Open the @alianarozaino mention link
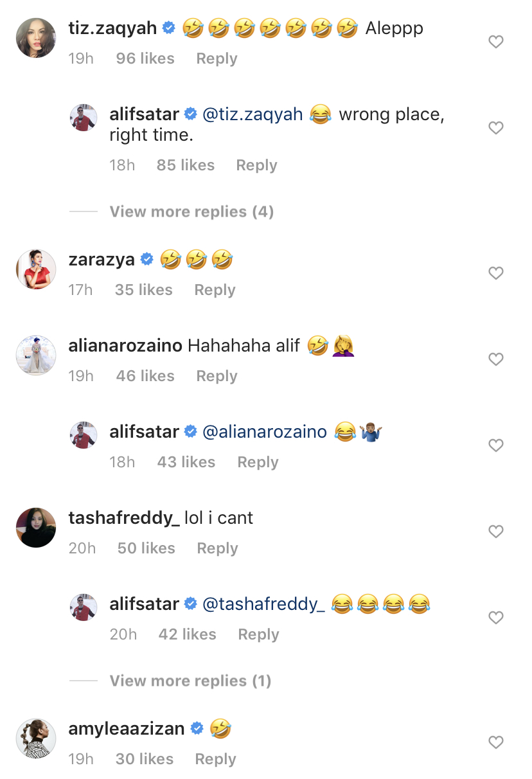 coord(265,432)
